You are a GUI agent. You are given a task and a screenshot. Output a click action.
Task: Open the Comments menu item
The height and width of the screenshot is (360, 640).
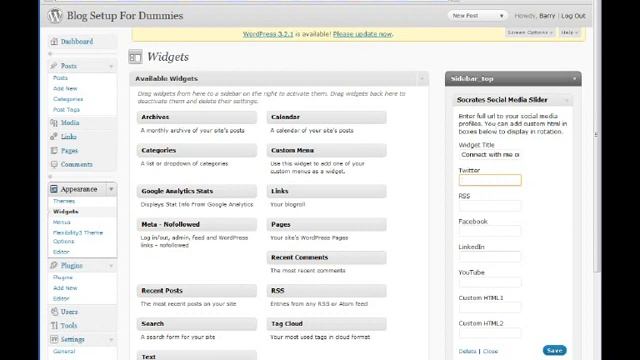click(x=76, y=164)
